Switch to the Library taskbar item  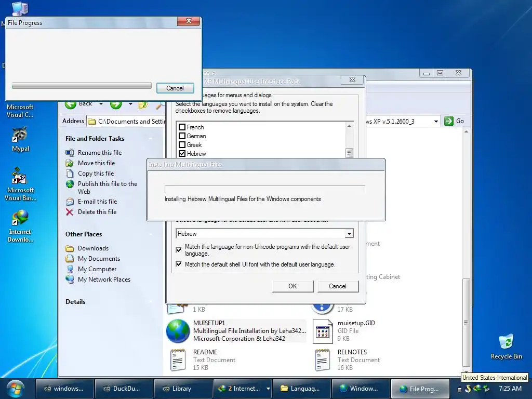183,389
